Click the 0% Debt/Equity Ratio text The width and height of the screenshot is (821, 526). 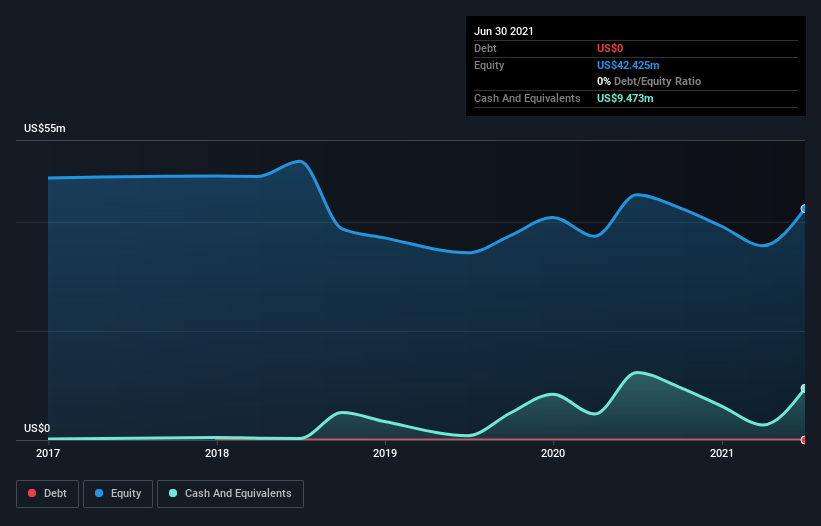pos(649,81)
